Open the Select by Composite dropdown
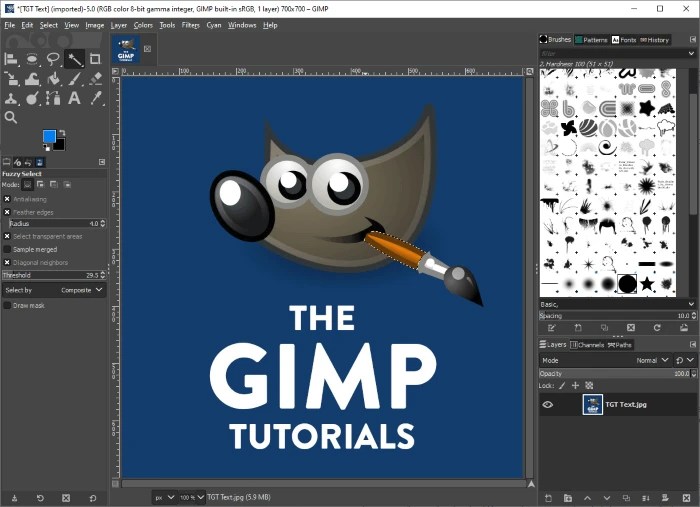 54,290
